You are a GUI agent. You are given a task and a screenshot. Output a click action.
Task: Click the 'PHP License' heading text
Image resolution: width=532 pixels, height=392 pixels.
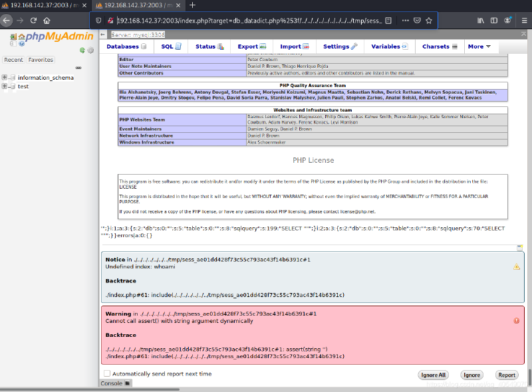(x=313, y=160)
